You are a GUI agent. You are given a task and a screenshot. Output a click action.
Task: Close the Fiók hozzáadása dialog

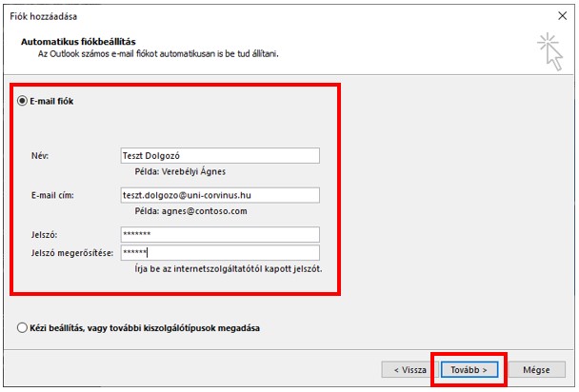tap(562, 16)
